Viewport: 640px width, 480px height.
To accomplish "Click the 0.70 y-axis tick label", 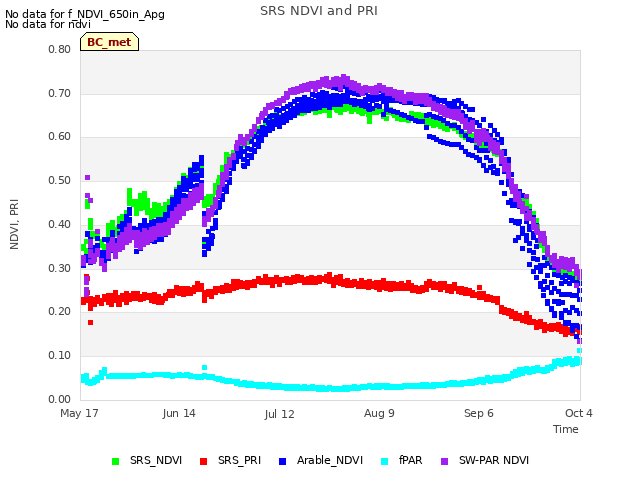I will click(59, 93).
